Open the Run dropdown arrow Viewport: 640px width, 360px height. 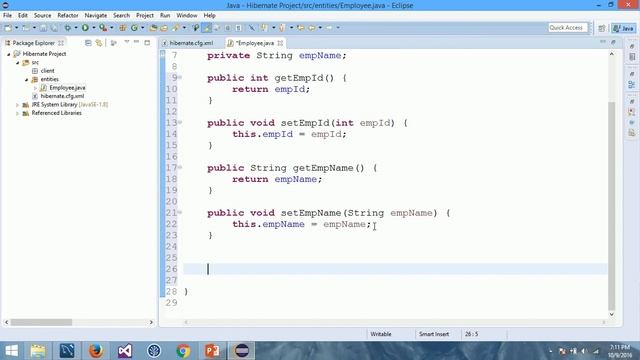point(93,28)
